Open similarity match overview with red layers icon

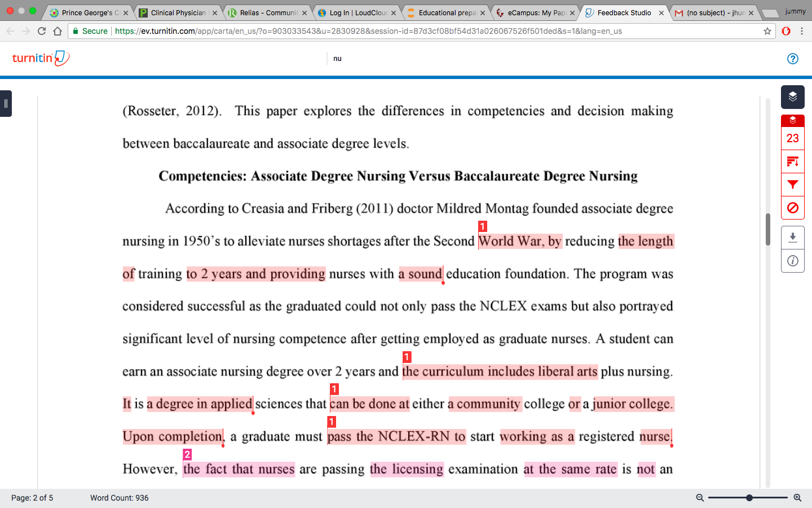point(792,120)
